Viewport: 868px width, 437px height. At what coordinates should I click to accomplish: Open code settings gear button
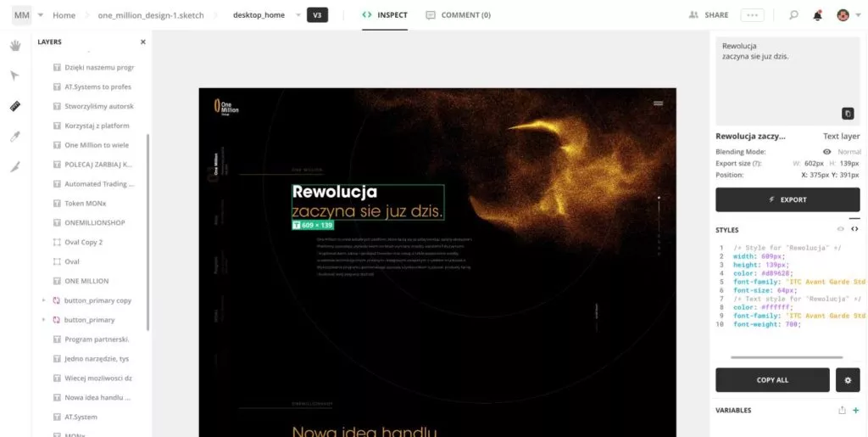pyautogui.click(x=848, y=380)
